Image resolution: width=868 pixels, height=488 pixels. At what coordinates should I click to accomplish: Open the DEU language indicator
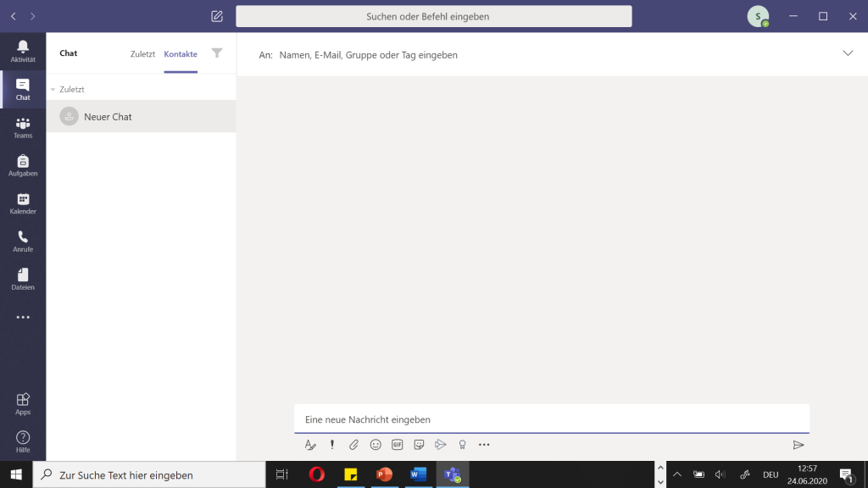[x=771, y=474]
